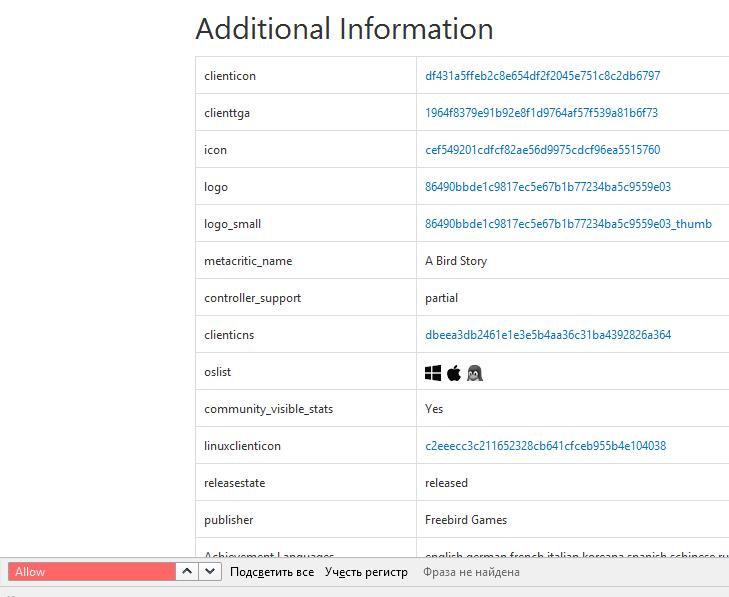Click the 'logo' key cell

306,186
